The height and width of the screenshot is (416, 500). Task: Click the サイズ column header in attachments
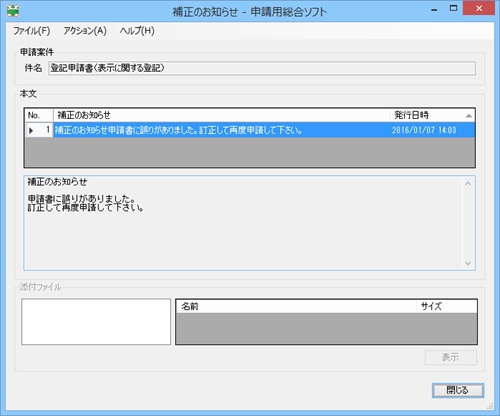pyautogui.click(x=446, y=306)
